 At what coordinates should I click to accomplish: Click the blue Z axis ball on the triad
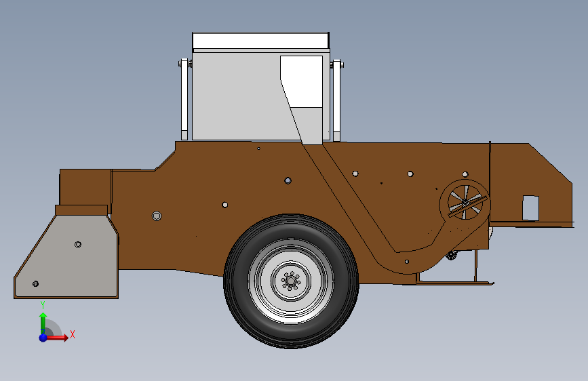pyautogui.click(x=43, y=338)
